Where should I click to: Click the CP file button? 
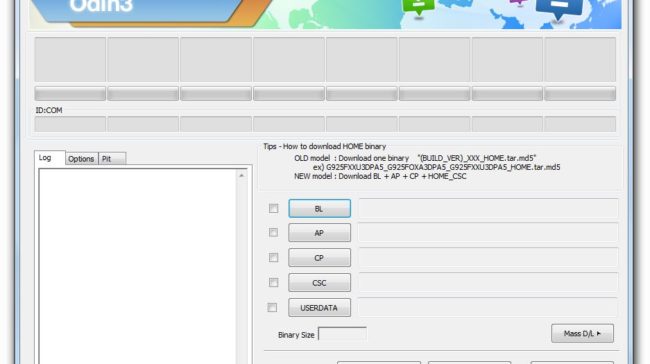coord(319,258)
